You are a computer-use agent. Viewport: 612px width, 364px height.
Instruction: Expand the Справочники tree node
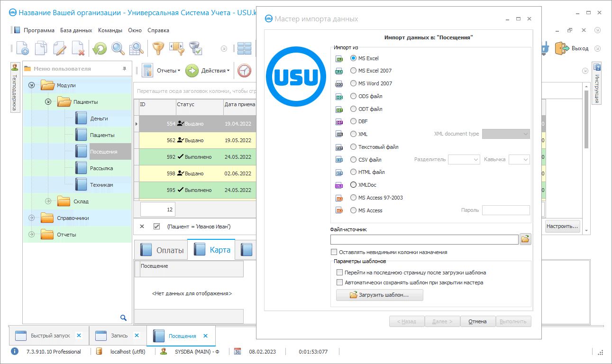click(x=32, y=218)
